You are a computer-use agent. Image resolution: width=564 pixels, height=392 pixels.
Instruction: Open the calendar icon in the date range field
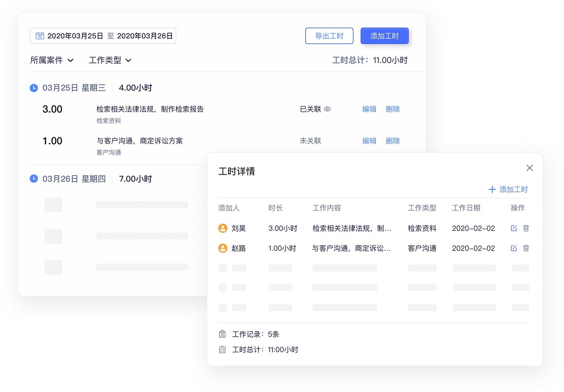pyautogui.click(x=40, y=35)
